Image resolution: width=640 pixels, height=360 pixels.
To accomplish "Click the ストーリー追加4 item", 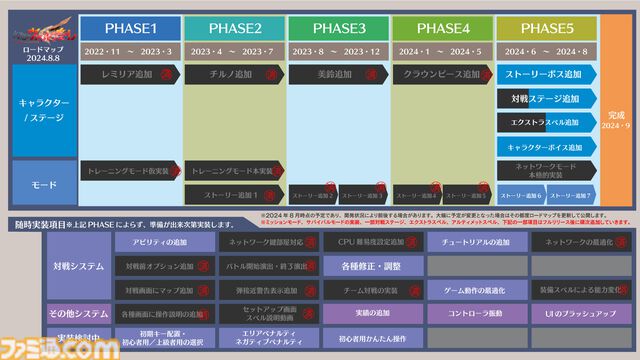I will point(417,196).
